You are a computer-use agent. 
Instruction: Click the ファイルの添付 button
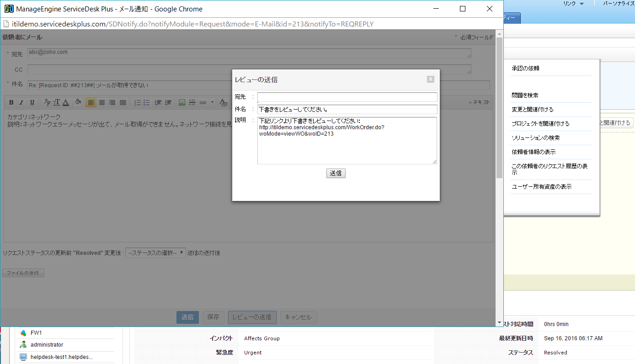(x=23, y=273)
